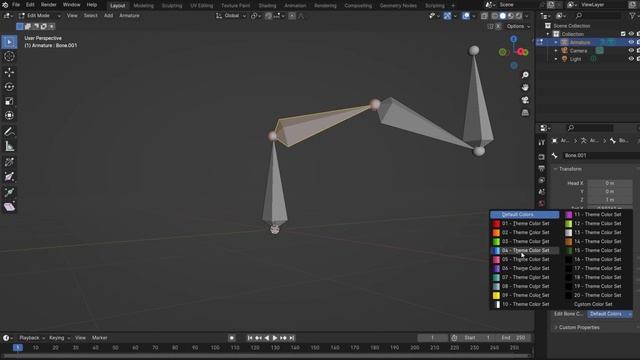
Task: Open the timeline Keying popover
Action: [x=59, y=338]
